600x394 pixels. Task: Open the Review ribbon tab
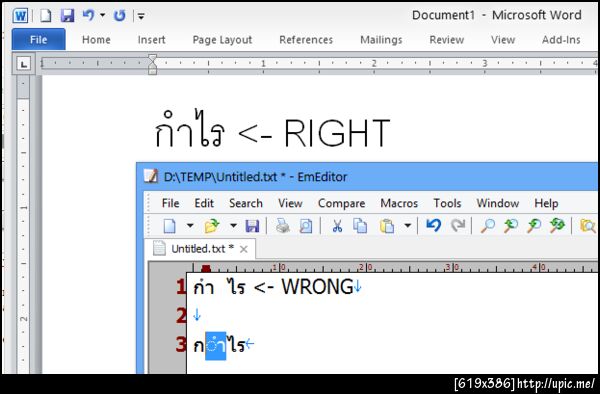tap(447, 40)
